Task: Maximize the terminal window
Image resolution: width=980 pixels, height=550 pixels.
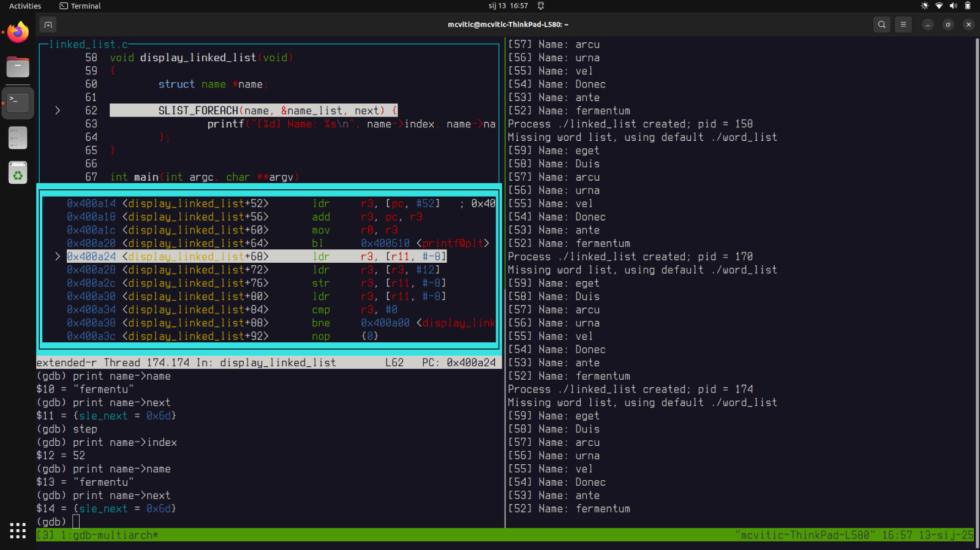Action: coord(948,24)
